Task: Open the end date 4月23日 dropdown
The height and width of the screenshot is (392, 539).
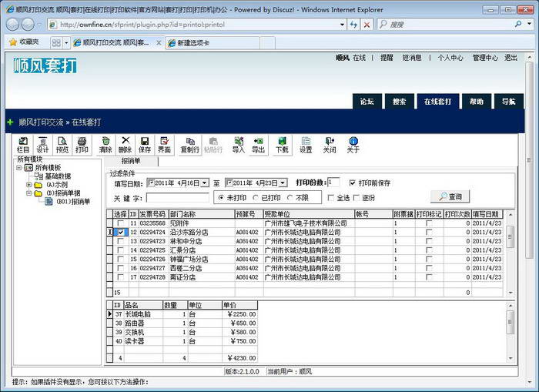Action: coord(283,183)
